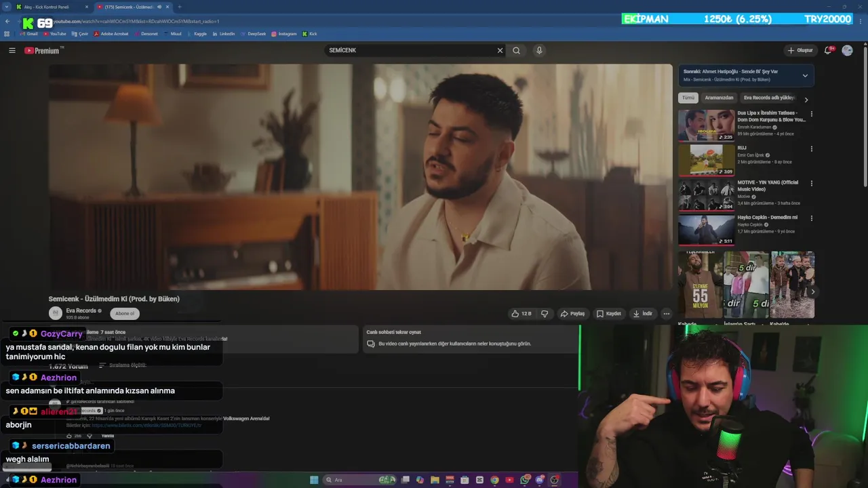Open OBS Studio from the taskbar

(x=555, y=480)
